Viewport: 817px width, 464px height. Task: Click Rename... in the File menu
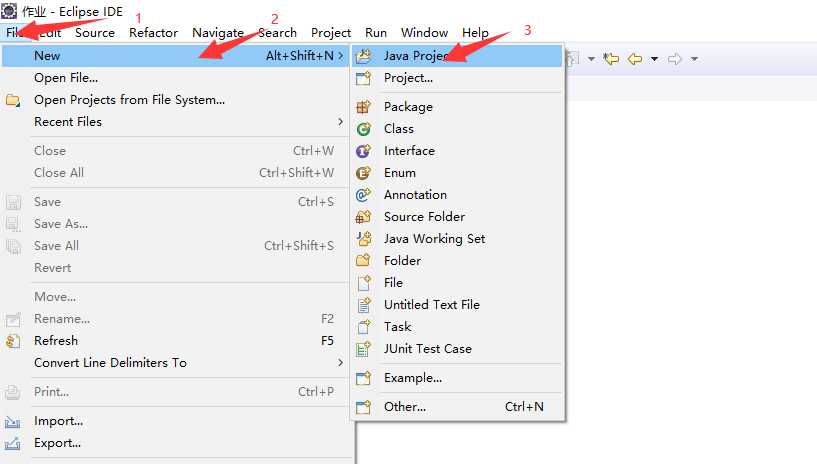point(176,319)
